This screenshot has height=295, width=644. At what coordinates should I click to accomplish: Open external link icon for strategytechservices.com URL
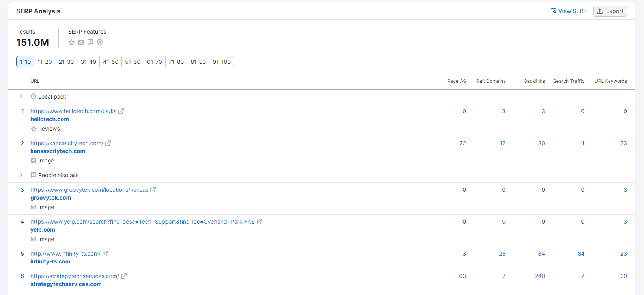point(124,276)
